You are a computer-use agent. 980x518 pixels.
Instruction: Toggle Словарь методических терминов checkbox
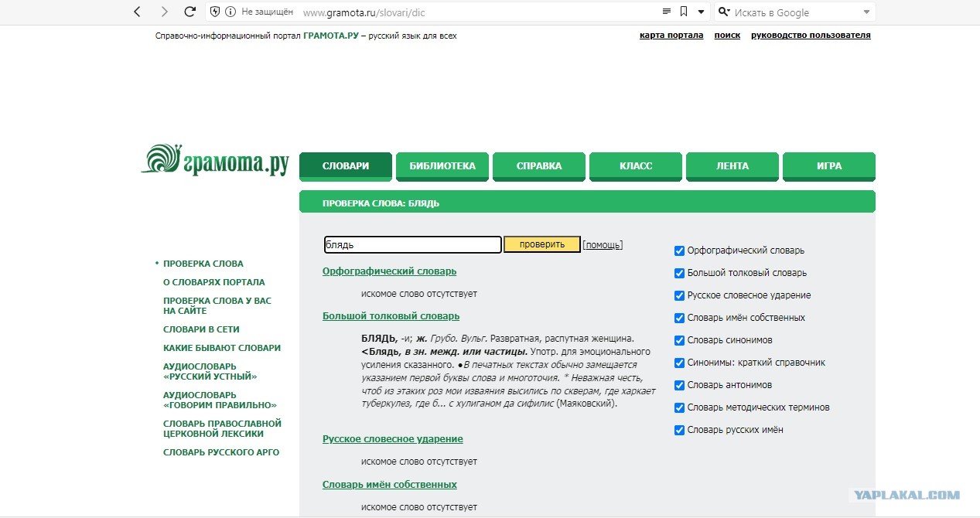click(679, 407)
